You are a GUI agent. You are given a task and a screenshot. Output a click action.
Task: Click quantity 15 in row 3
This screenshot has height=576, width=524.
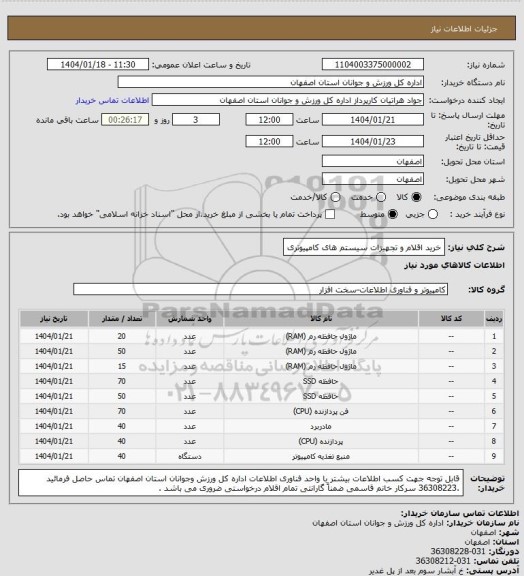click(x=122, y=366)
